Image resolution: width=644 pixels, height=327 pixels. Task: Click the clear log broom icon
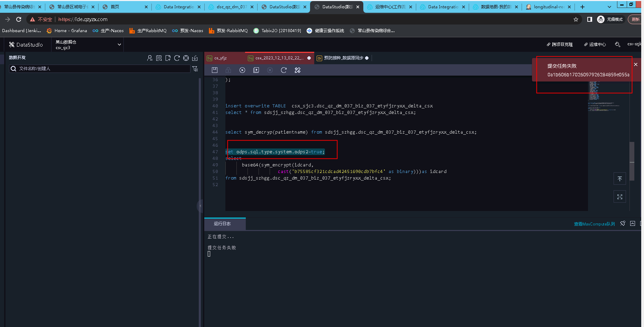coord(623,223)
